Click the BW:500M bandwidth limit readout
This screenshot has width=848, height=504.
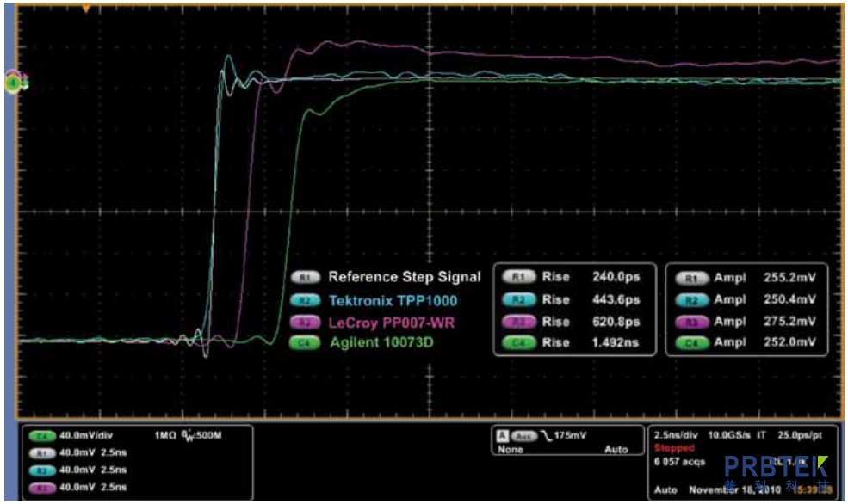(x=201, y=435)
